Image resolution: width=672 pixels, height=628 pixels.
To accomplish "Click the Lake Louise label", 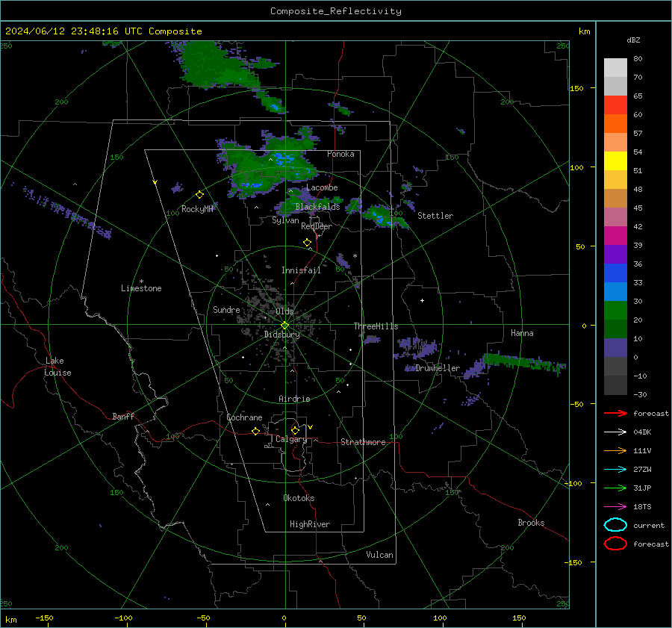I will (x=57, y=367).
